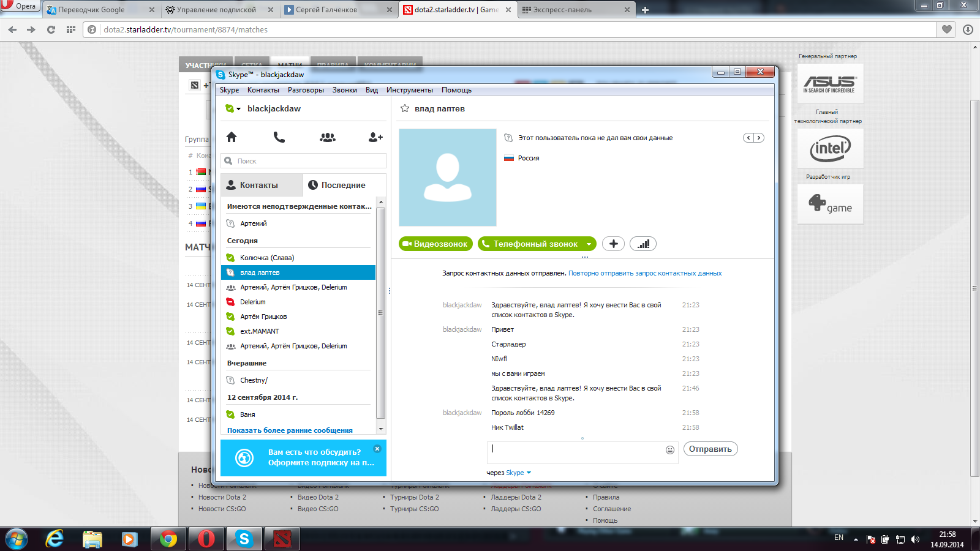980x551 pixels.
Task: Favorite влад лаптев with the star icon
Action: point(405,108)
